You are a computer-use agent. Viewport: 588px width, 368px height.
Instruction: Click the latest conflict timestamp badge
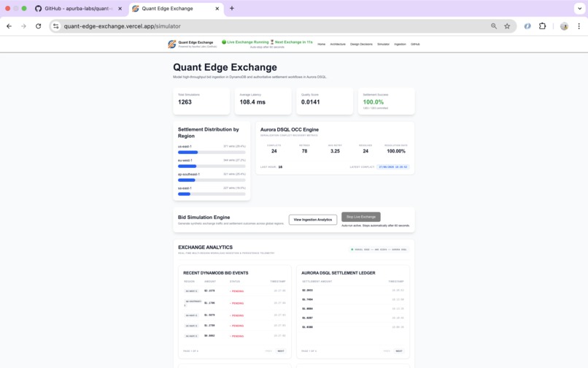pos(393,166)
